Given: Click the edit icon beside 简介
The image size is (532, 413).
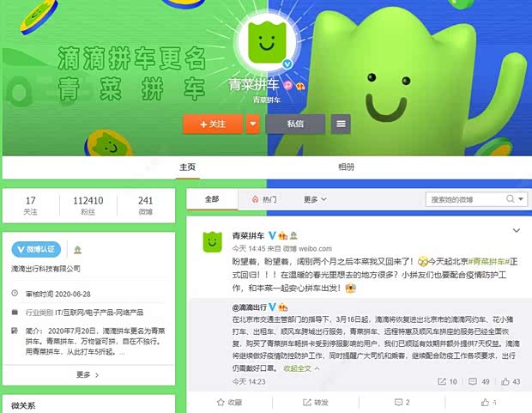Looking at the screenshot, I should click(15, 331).
